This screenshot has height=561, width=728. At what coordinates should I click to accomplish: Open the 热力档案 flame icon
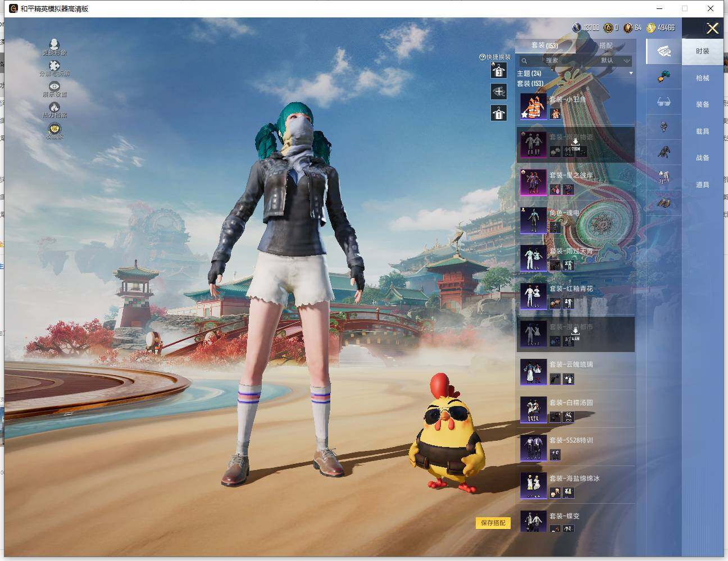pyautogui.click(x=54, y=107)
